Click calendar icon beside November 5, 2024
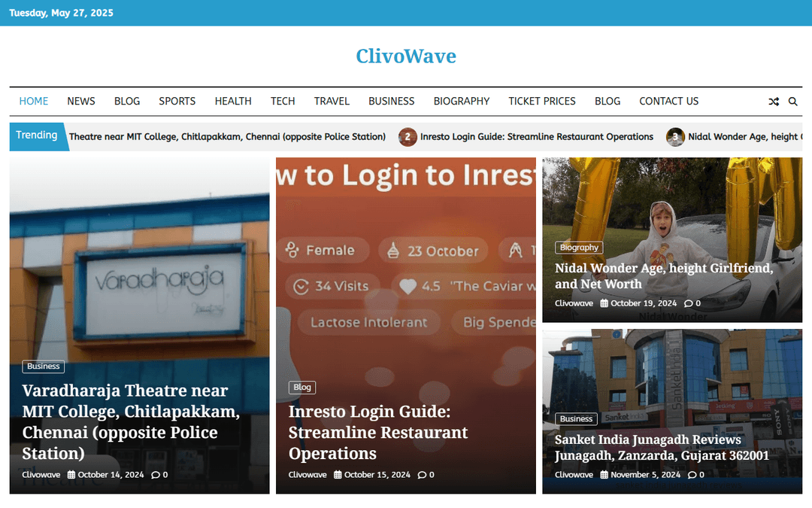The image size is (812, 508). [x=604, y=474]
